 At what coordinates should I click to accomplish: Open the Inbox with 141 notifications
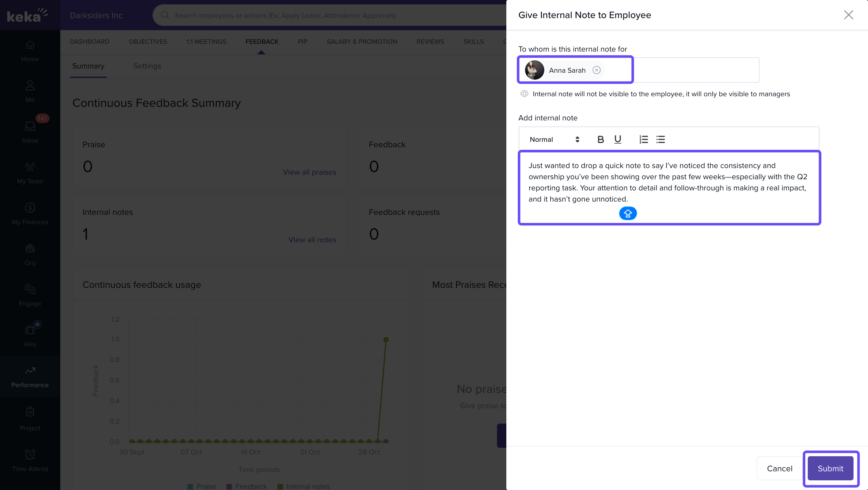click(x=30, y=131)
